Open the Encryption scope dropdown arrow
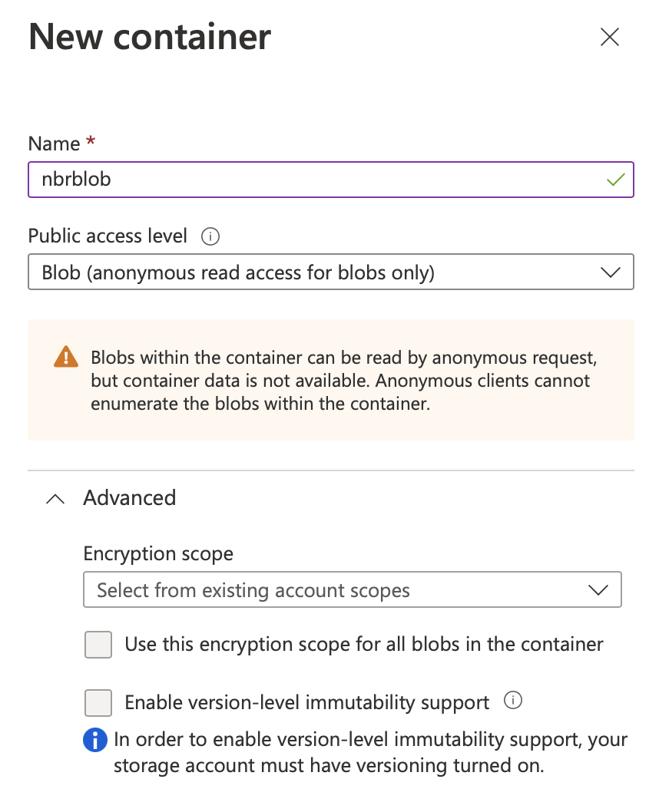 coord(598,590)
